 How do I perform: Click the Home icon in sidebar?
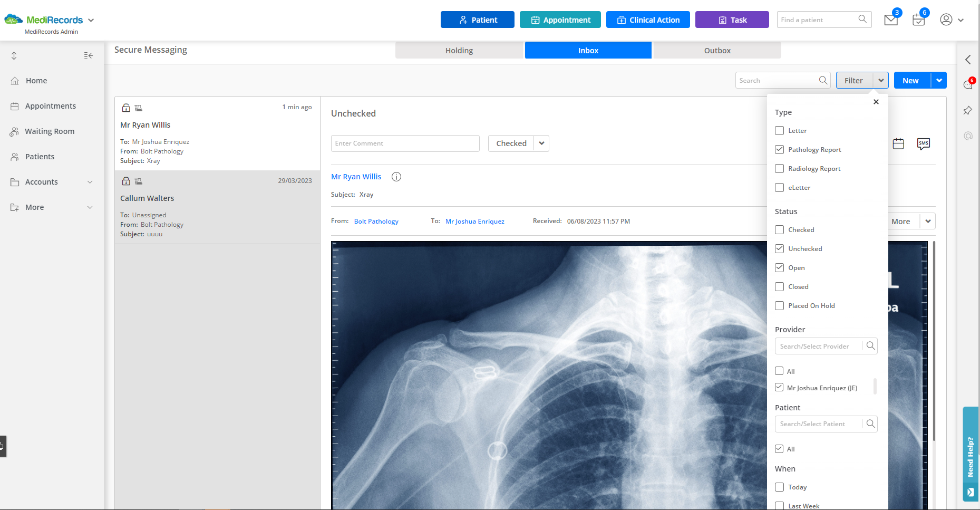(x=15, y=81)
